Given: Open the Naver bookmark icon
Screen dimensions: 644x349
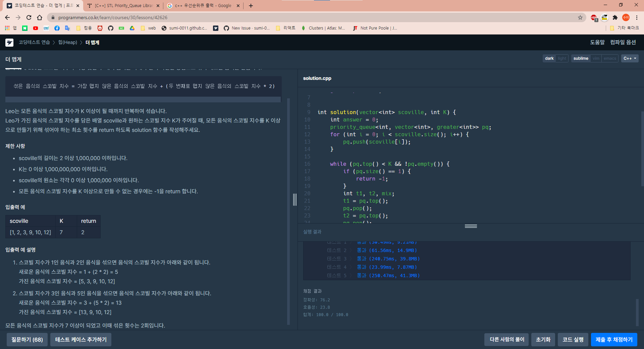Looking at the screenshot, I should (x=25, y=28).
